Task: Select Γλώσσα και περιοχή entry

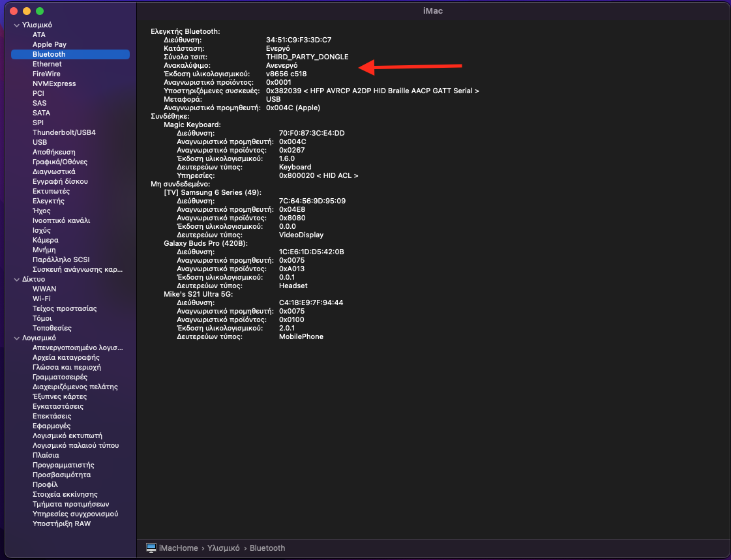Action: click(x=67, y=368)
